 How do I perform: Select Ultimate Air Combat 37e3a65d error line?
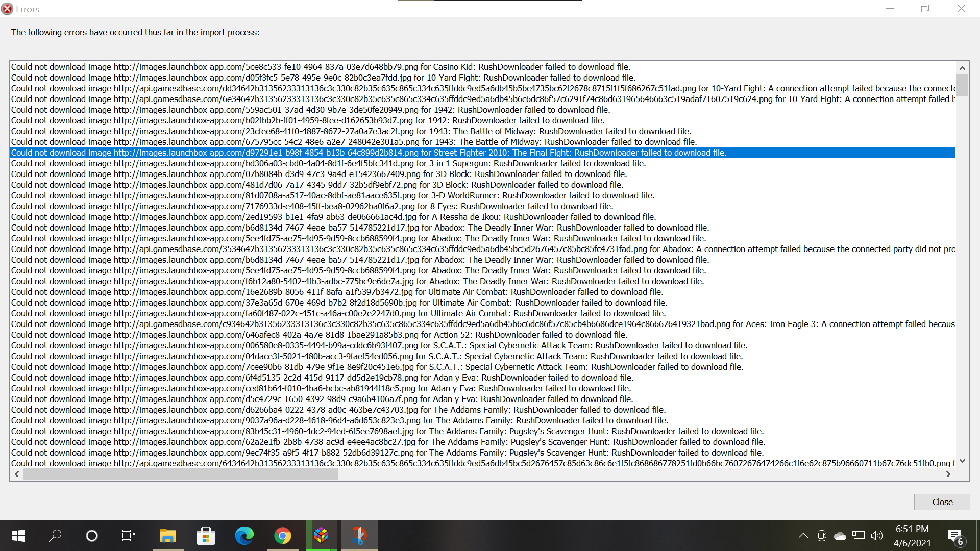click(x=483, y=303)
